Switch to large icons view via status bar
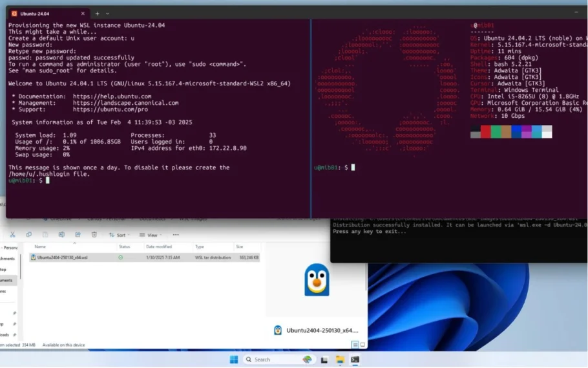 click(362, 344)
